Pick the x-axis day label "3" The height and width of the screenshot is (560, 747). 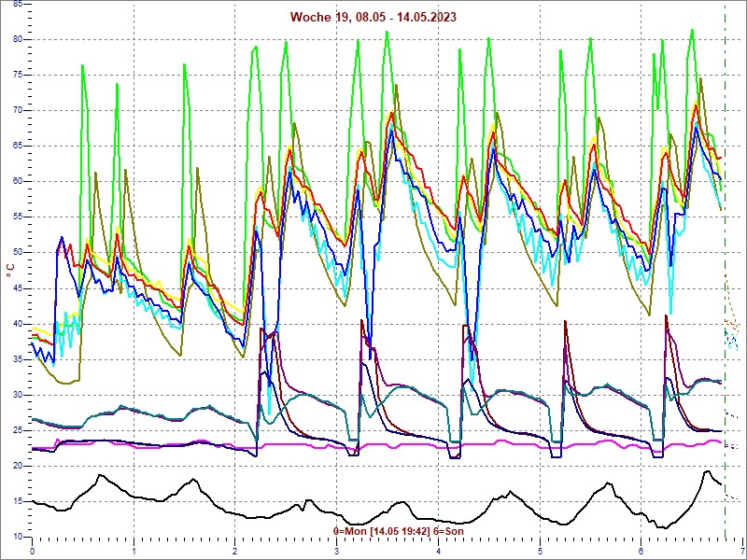click(337, 553)
